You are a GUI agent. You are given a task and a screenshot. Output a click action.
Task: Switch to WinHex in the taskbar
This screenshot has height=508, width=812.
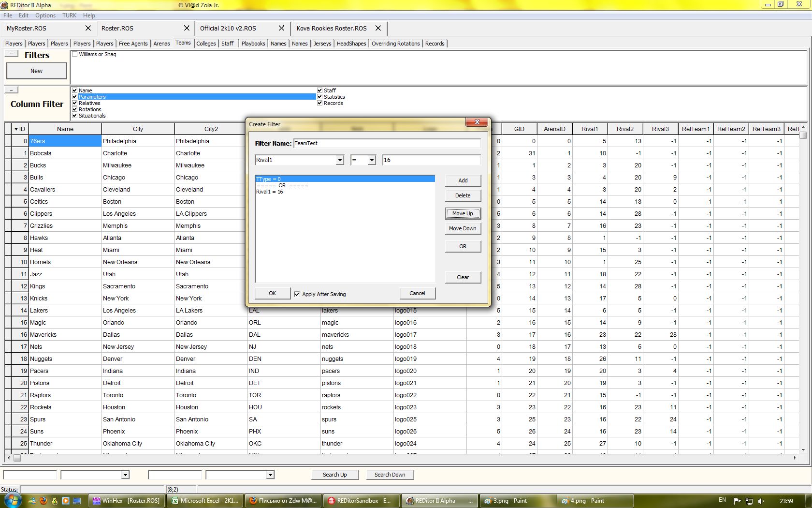[127, 501]
